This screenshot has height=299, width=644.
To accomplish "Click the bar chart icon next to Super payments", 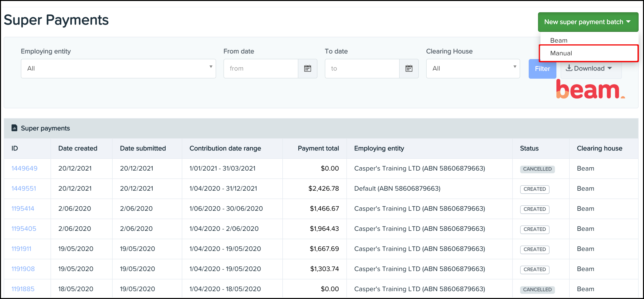I will [x=14, y=128].
